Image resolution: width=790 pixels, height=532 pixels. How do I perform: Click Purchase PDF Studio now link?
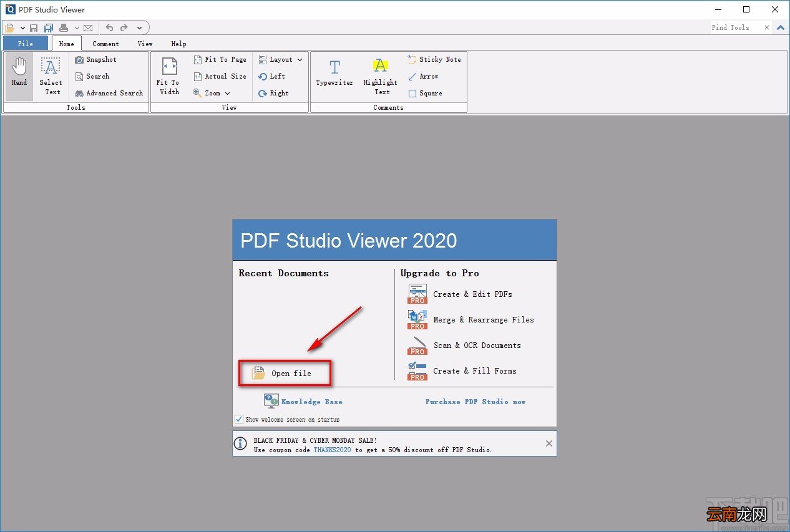click(x=475, y=402)
